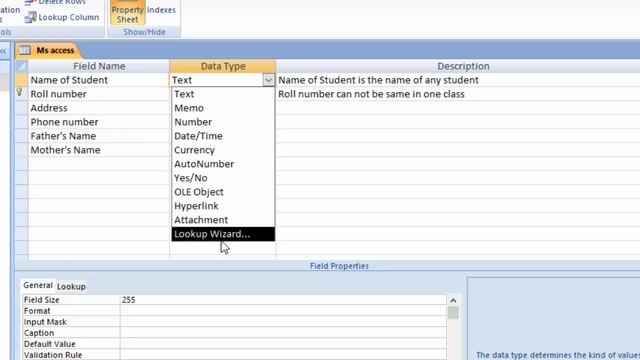Switch to the General properties tab
Viewport: 640px width, 360px height.
coord(38,285)
